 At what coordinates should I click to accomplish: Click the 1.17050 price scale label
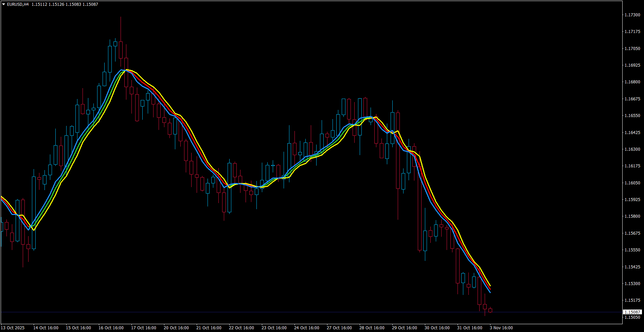(x=632, y=49)
